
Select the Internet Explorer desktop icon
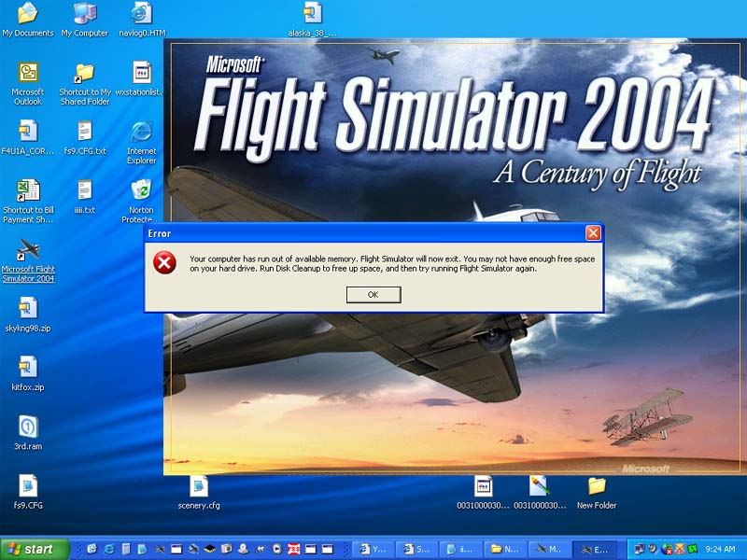coord(142,133)
